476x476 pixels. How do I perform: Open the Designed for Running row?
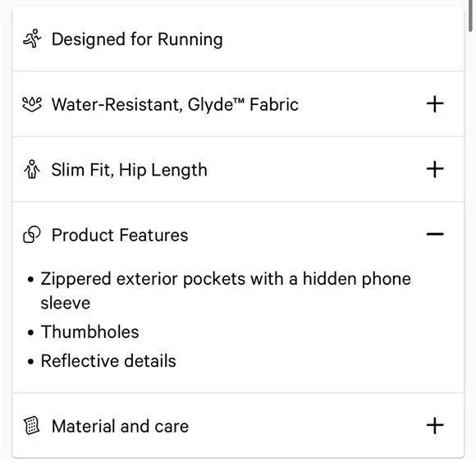coord(238,39)
